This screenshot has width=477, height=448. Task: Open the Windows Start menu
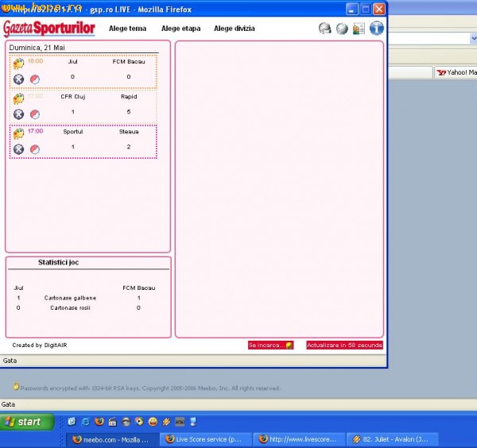click(x=27, y=422)
